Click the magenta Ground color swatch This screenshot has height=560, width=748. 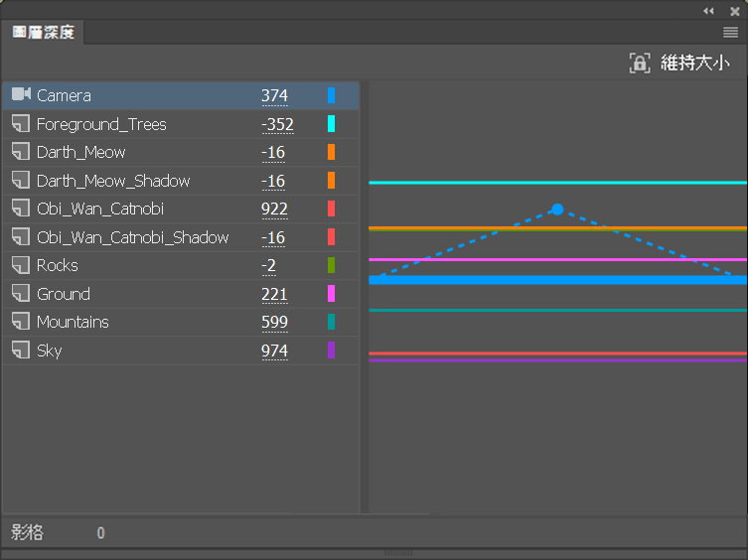pos(331,294)
